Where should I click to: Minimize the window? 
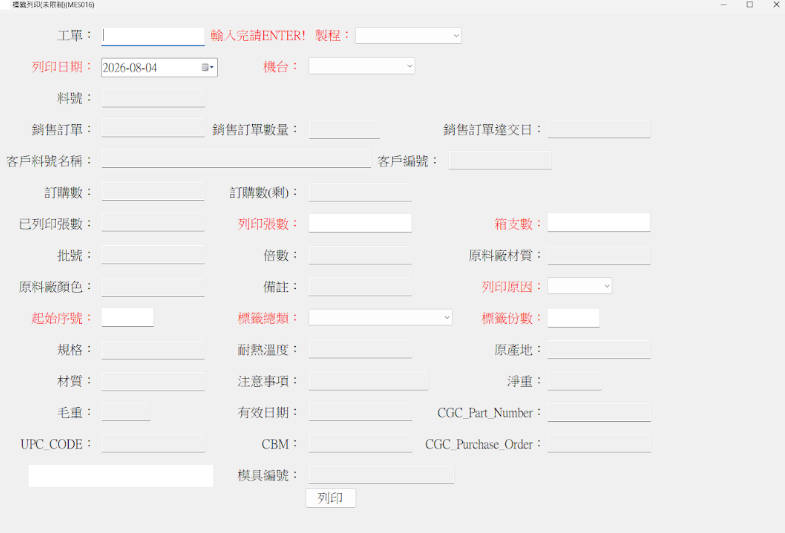click(x=723, y=5)
